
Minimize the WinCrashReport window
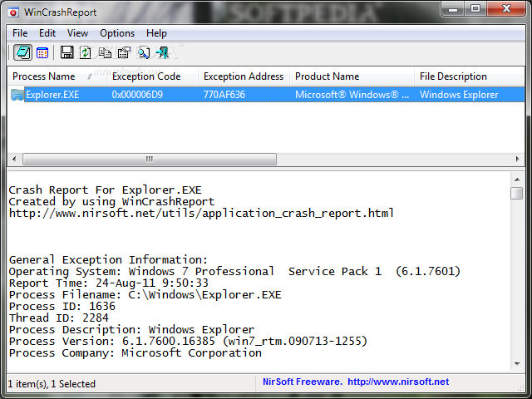tap(452, 9)
